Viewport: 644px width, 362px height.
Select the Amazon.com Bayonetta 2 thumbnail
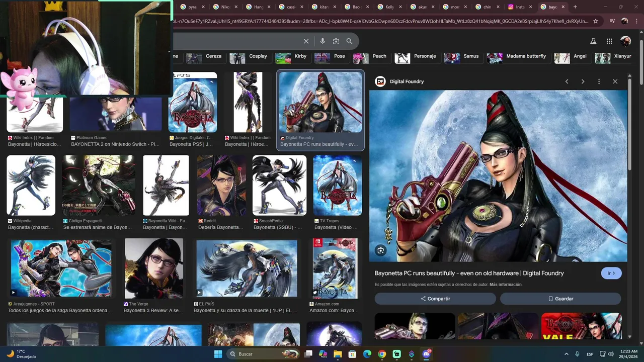[x=335, y=268]
